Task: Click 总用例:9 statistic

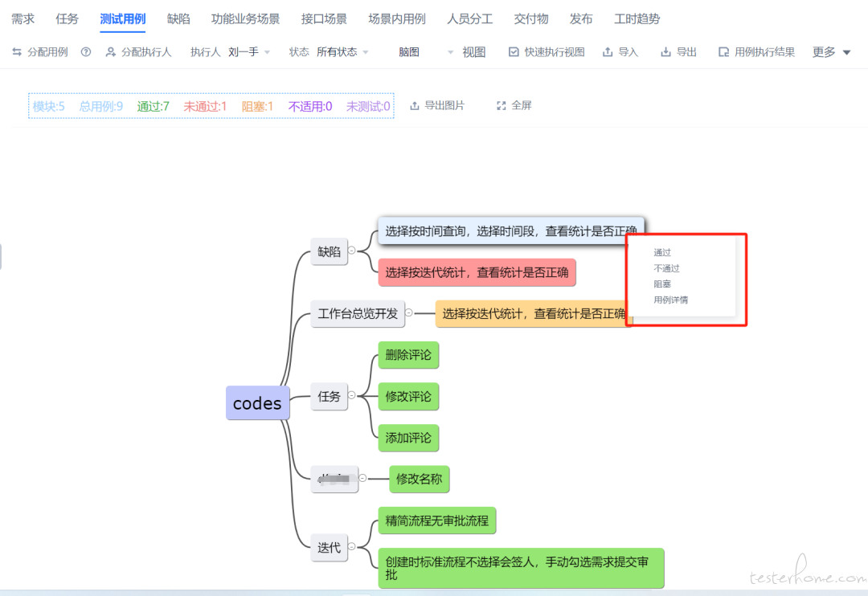Action: pos(100,106)
